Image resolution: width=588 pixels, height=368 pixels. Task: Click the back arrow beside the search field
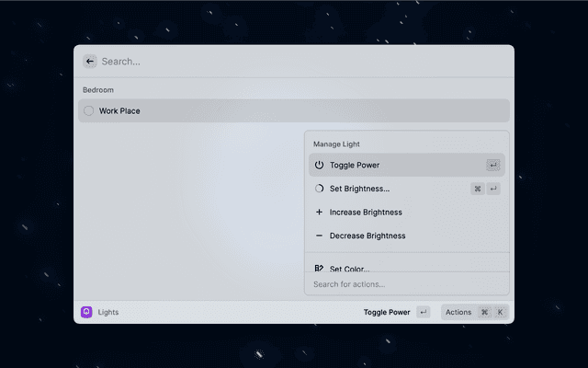(x=90, y=62)
